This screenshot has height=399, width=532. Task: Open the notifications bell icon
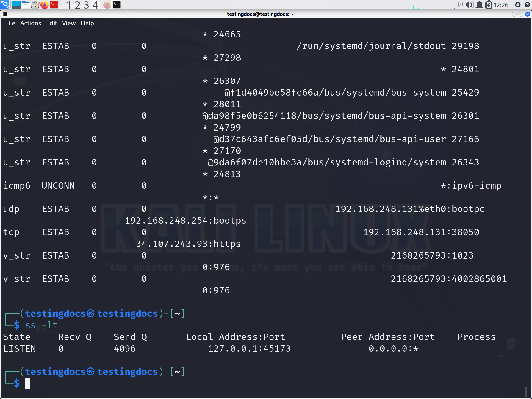click(479, 5)
